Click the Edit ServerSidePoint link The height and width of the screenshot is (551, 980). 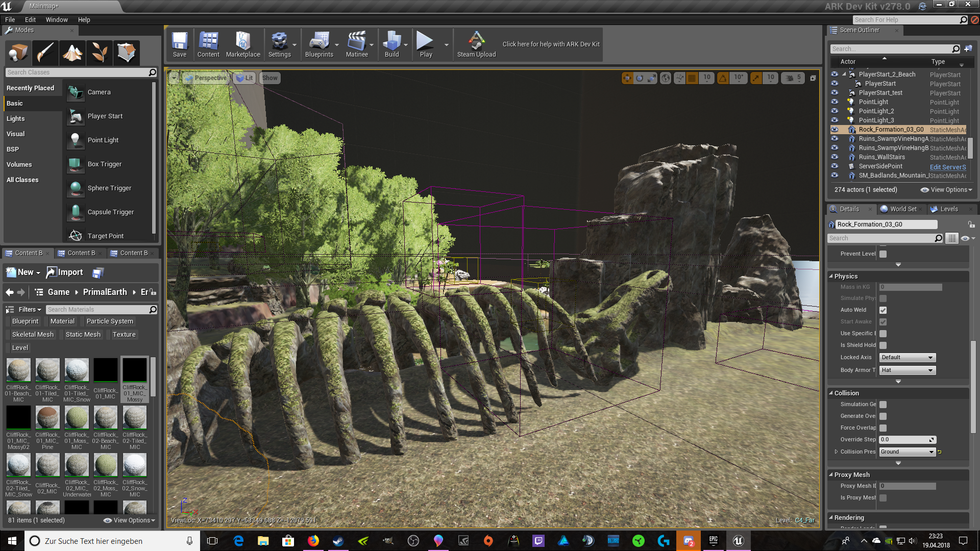[x=948, y=167]
